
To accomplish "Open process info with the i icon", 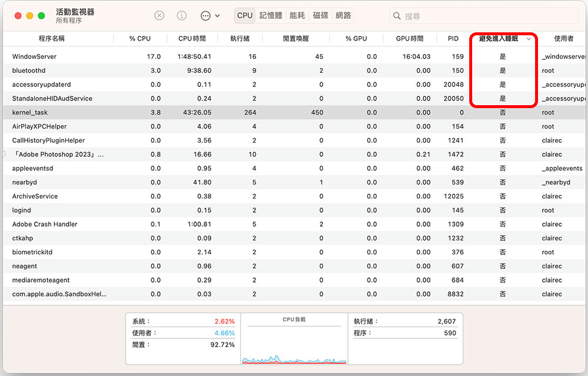I will tap(182, 16).
